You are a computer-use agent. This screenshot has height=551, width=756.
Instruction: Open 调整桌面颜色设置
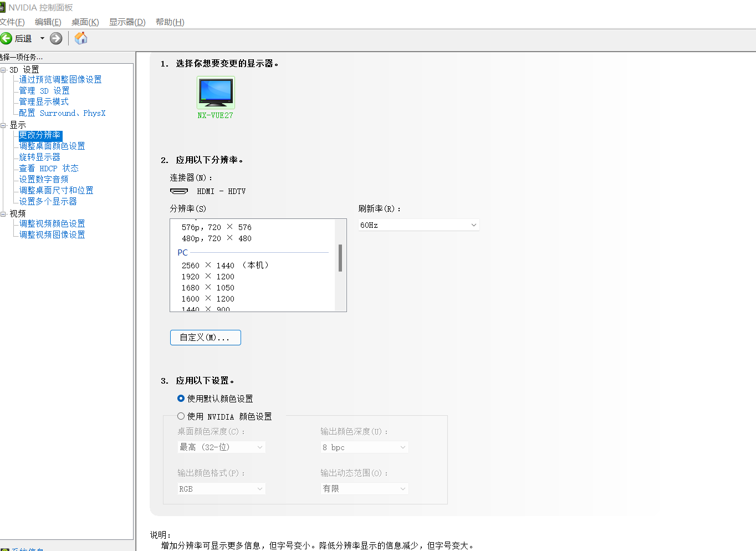click(52, 146)
